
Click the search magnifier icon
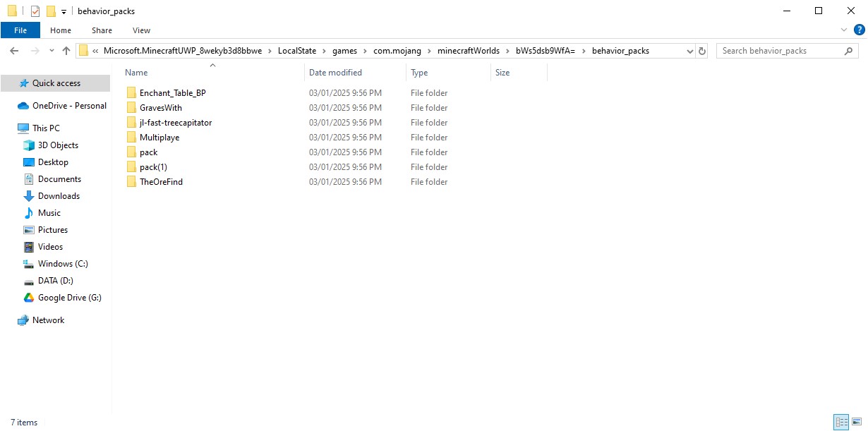click(849, 51)
